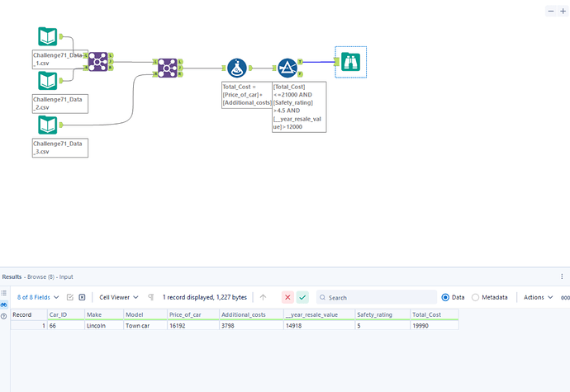Select the cell with value 19990
This screenshot has height=392, width=570.
pyautogui.click(x=435, y=325)
